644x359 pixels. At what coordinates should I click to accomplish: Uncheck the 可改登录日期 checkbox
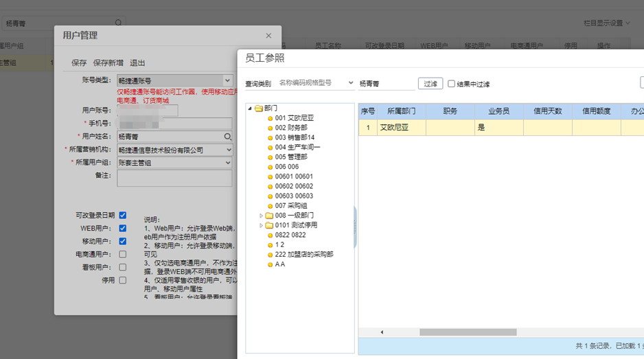[122, 215]
